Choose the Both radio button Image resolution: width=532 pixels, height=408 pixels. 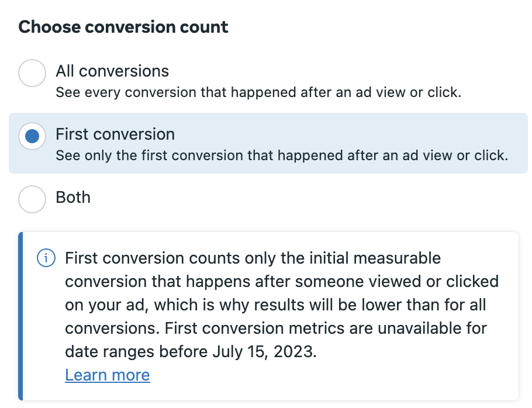click(32, 199)
